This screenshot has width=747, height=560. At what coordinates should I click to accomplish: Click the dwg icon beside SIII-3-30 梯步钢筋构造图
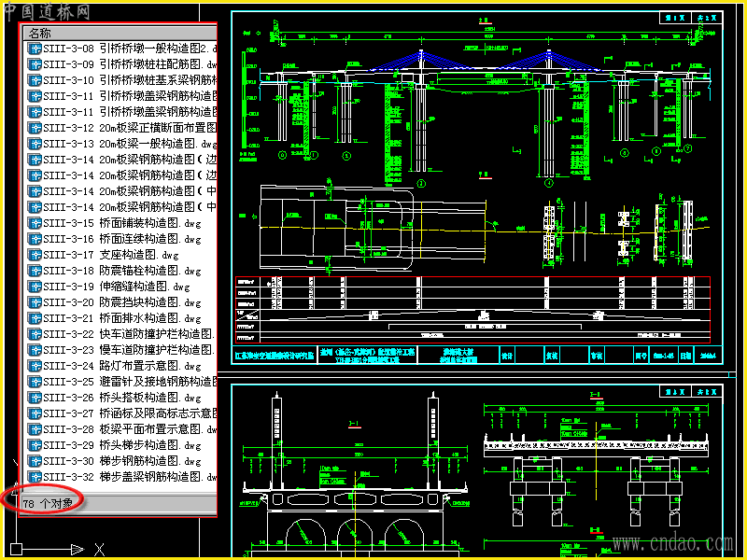click(35, 461)
